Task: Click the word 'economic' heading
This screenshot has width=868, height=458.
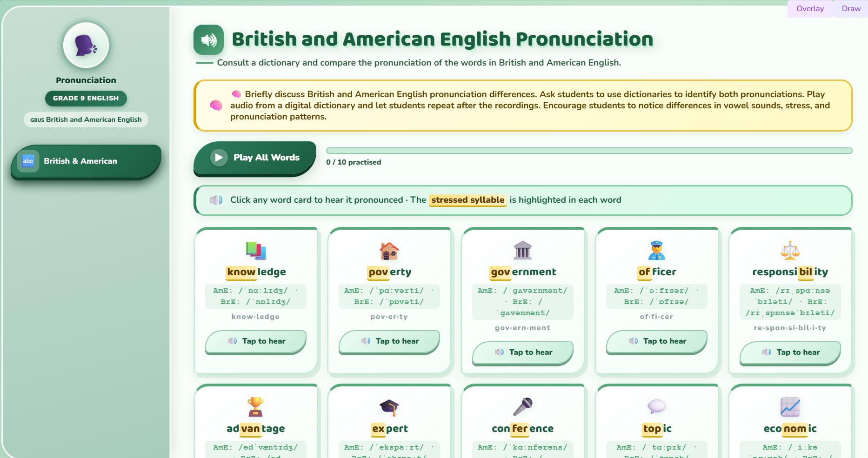Action: pyautogui.click(x=790, y=429)
